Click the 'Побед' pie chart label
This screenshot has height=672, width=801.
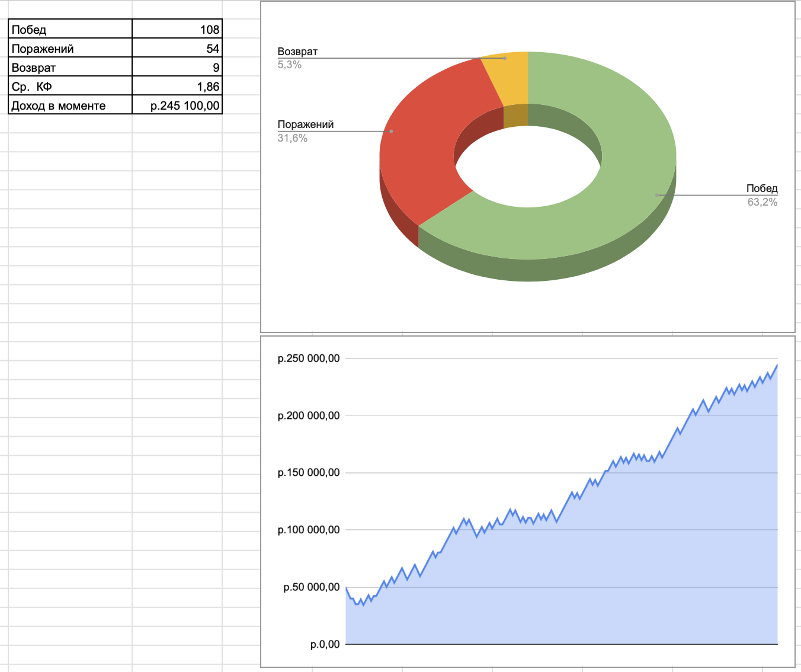(762, 188)
